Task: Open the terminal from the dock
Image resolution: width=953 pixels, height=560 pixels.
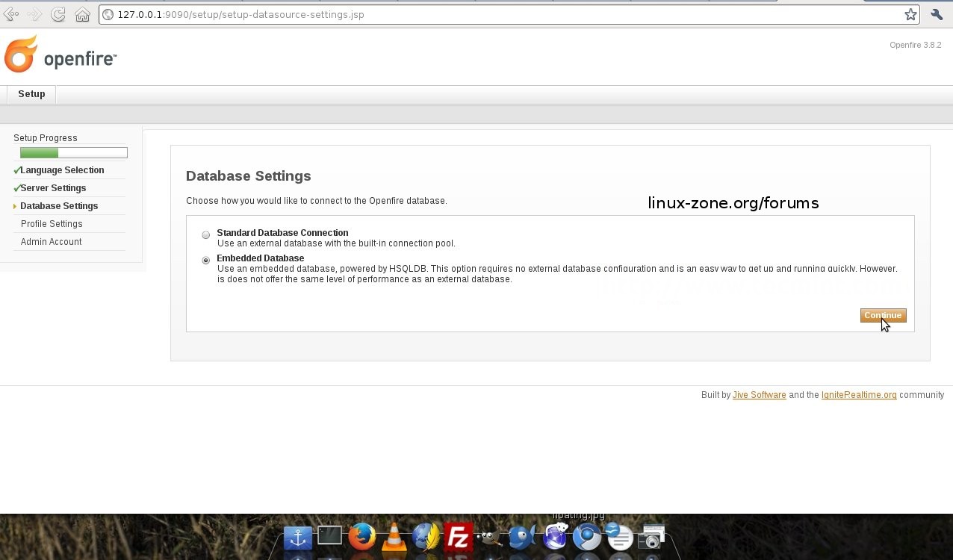Action: tap(329, 535)
